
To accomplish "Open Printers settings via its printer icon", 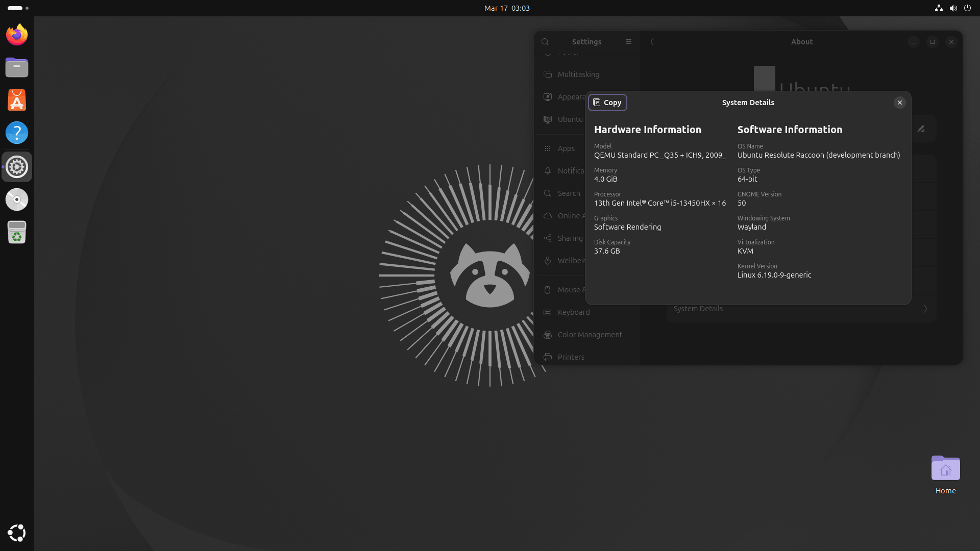I will tap(547, 357).
